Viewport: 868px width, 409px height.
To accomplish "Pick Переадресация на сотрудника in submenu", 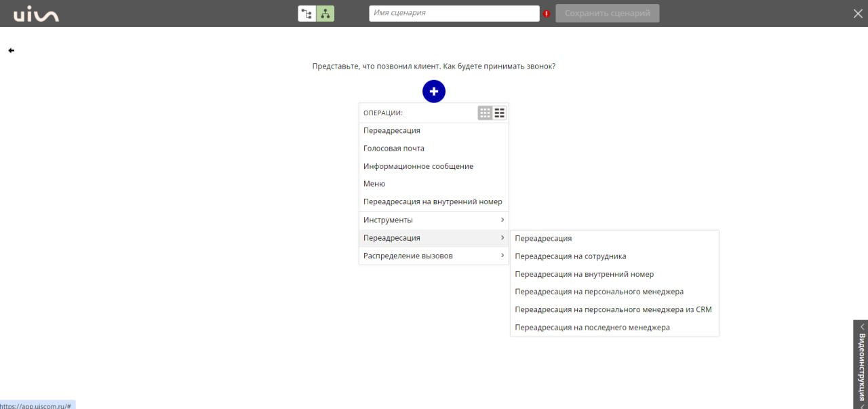I will (570, 256).
